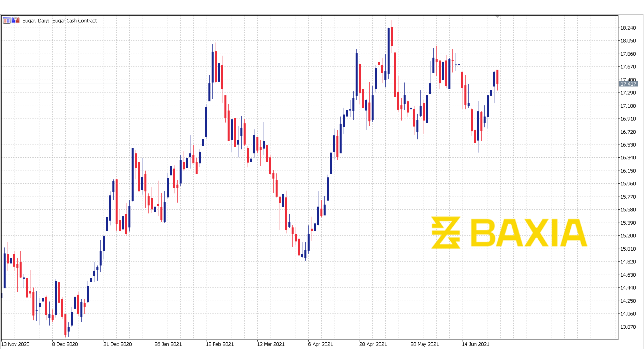
Task: Click the 15.580 price scale label
Action: (628, 210)
